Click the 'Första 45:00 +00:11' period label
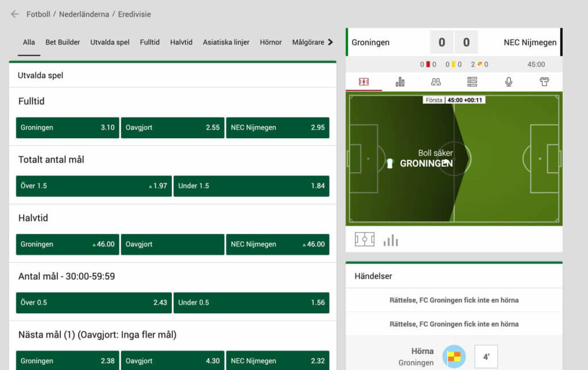588x370 pixels. point(454,100)
